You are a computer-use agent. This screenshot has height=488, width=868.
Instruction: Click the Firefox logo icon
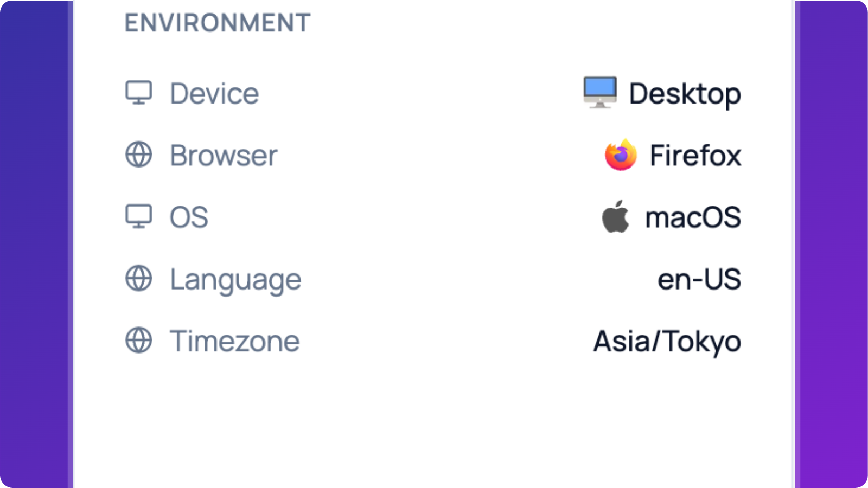(621, 155)
